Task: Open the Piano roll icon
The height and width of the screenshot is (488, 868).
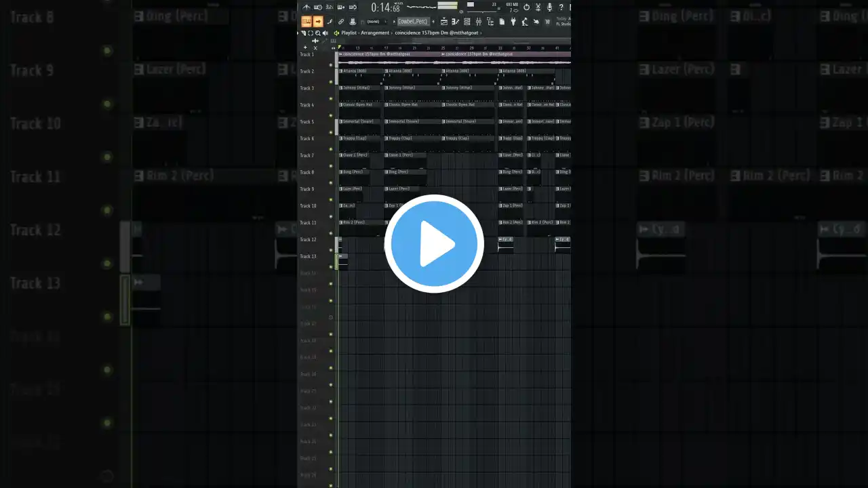Action: pyautogui.click(x=455, y=22)
